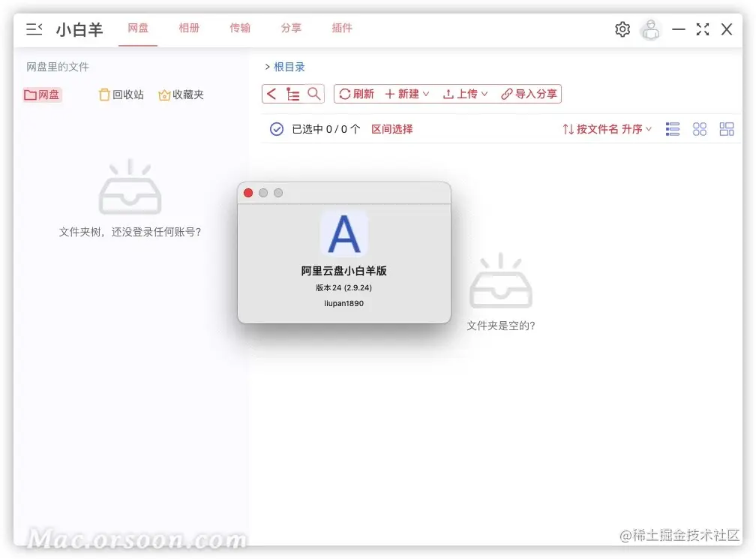Switch to the 相册 tab
Viewport: 756px width, 559px height.
click(189, 29)
